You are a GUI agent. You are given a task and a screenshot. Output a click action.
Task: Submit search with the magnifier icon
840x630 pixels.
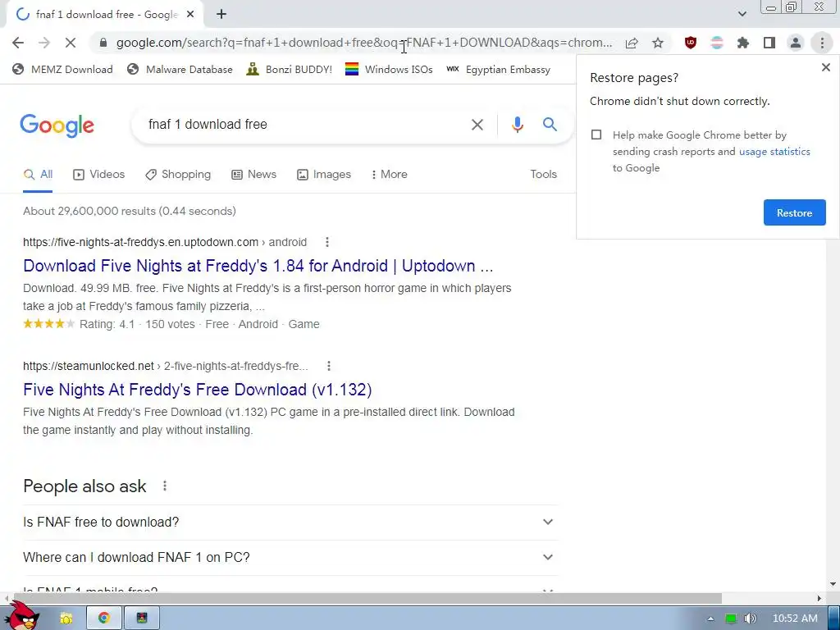pyautogui.click(x=550, y=125)
